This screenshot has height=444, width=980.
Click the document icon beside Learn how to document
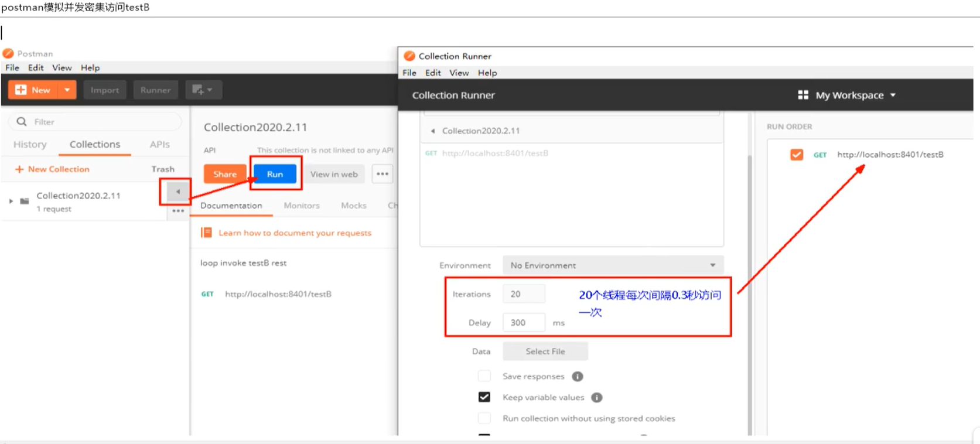(x=206, y=233)
